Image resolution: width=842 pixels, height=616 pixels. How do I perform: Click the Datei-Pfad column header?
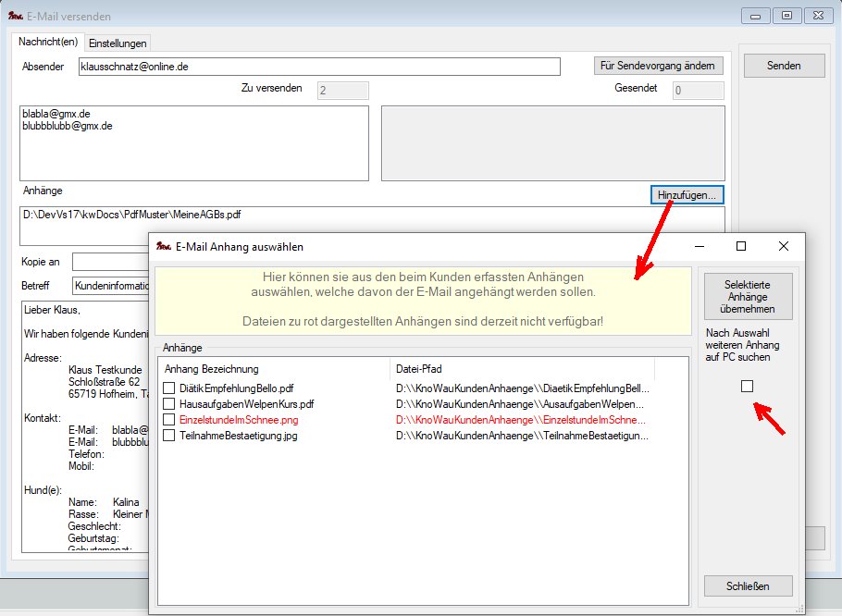click(522, 369)
